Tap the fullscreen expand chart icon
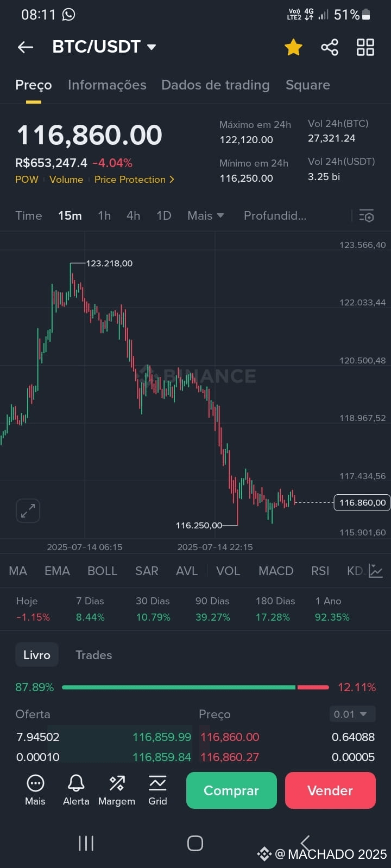The height and width of the screenshot is (868, 391). point(28,510)
